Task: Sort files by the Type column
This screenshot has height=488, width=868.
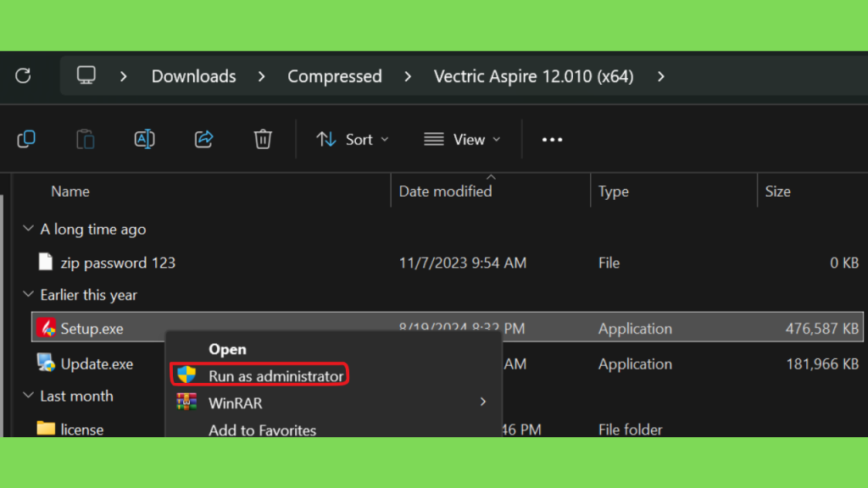Action: tap(614, 191)
